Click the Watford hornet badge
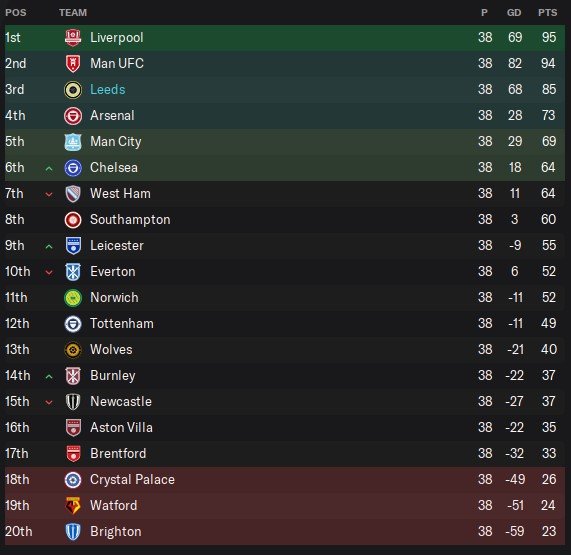571x555 pixels. (x=73, y=505)
